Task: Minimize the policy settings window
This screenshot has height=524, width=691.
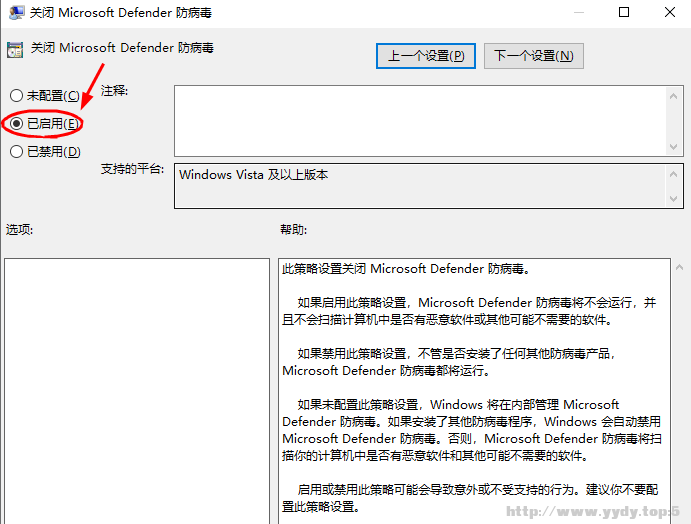Action: (x=579, y=12)
